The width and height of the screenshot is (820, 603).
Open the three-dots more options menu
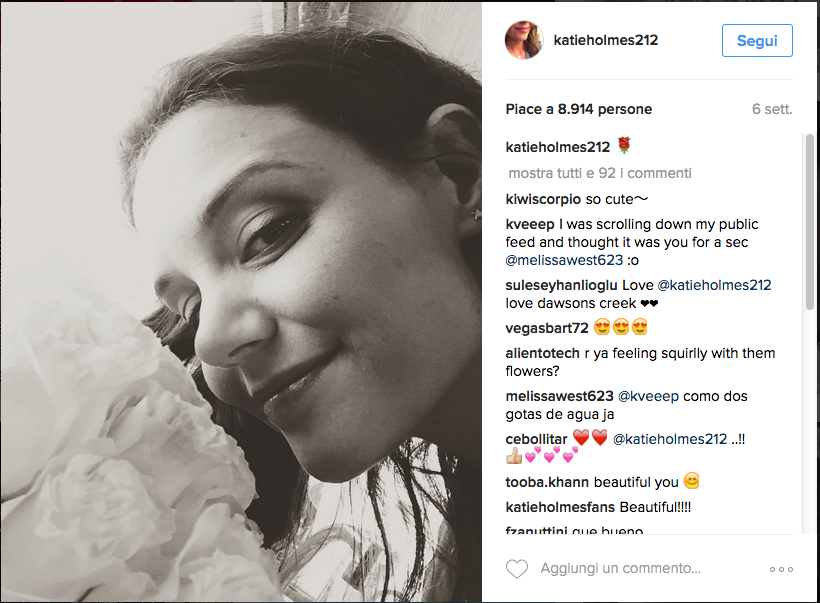pos(781,569)
